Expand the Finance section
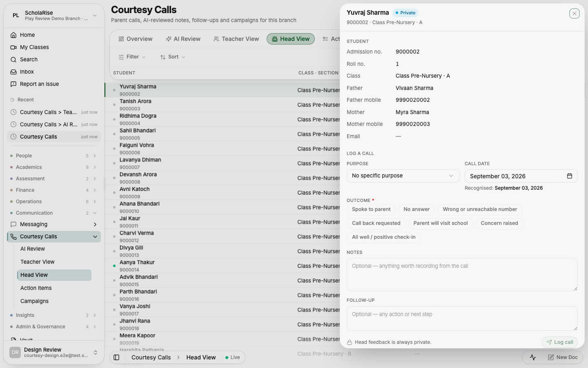 54,190
